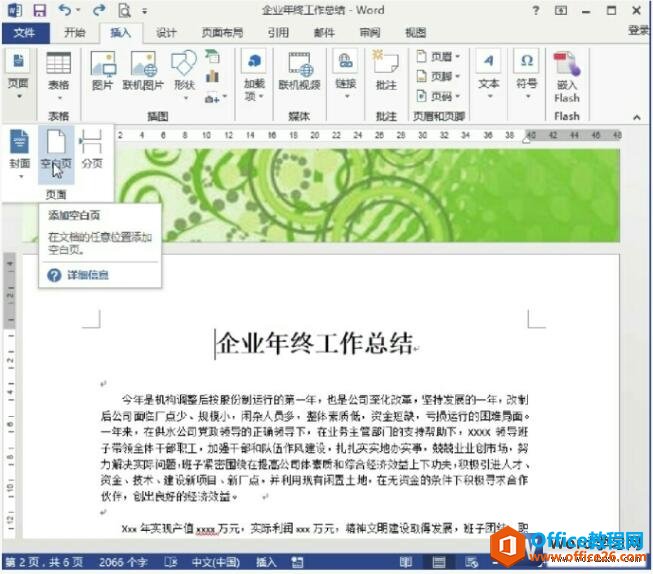The image size is (653, 574).
Task: Open the 形状 shapes dropdown
Action: click(184, 75)
